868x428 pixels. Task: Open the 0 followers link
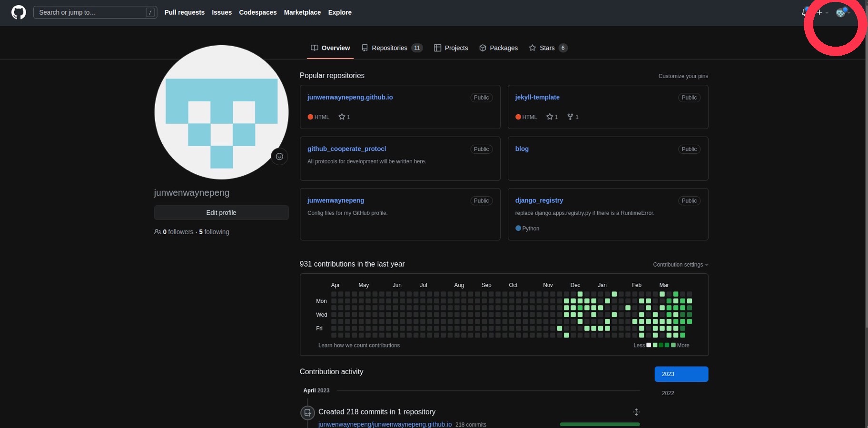[x=178, y=232]
